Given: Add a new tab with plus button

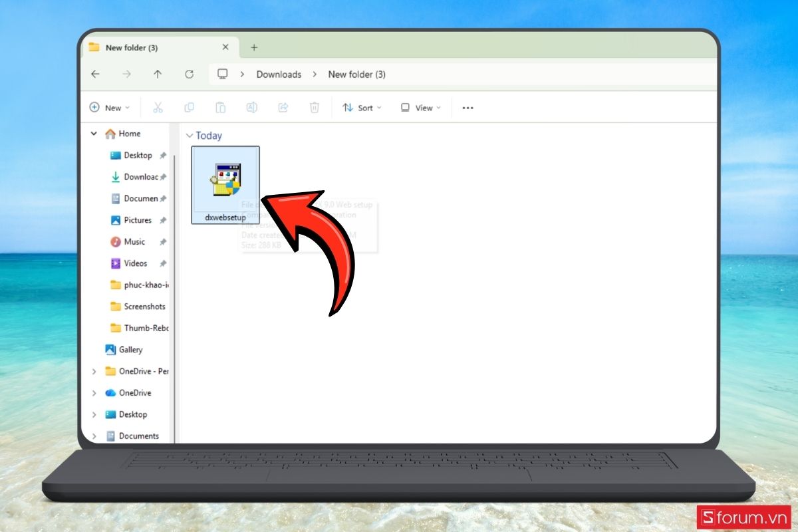Looking at the screenshot, I should pos(254,47).
